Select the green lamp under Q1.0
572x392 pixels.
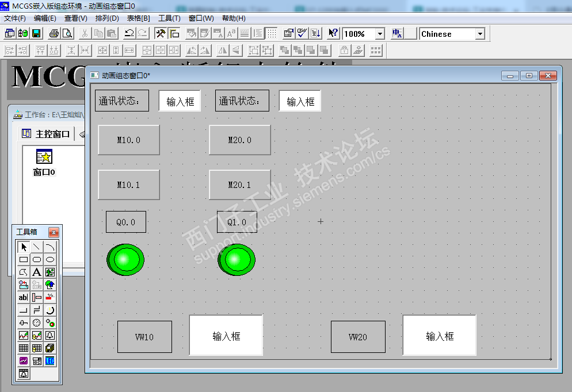click(236, 260)
